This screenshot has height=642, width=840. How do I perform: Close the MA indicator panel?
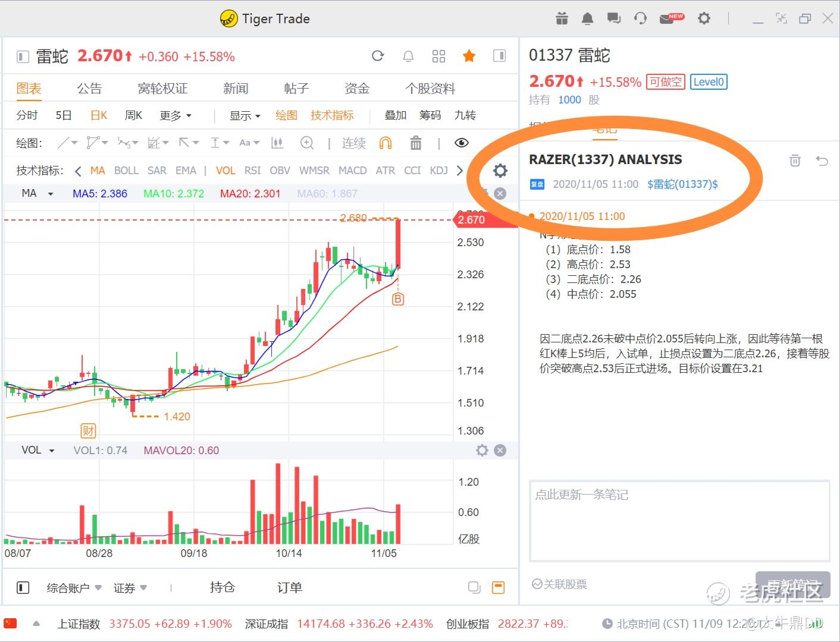tap(500, 193)
